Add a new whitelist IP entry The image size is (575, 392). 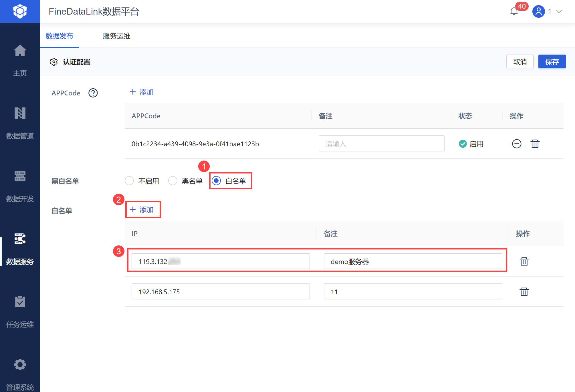tap(142, 210)
